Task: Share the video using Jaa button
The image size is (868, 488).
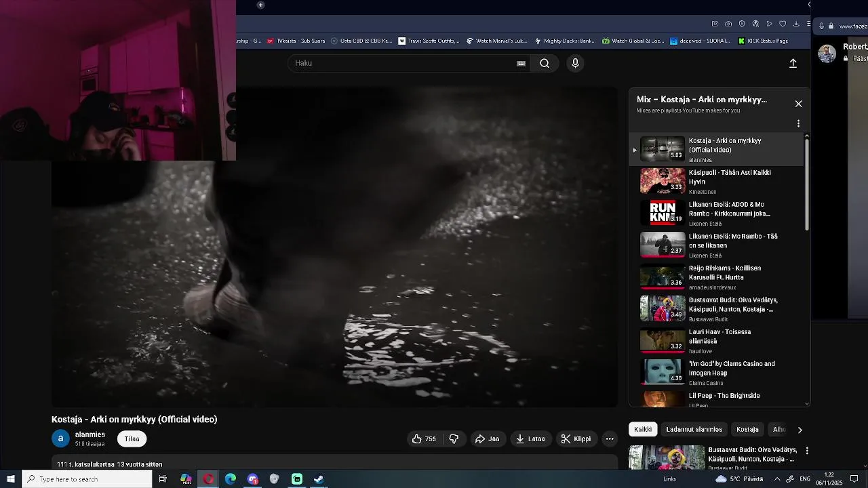Action: pos(487,439)
